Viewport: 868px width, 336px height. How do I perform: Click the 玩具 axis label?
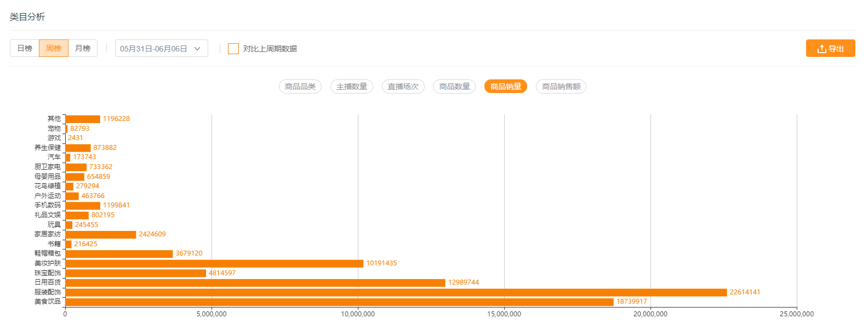(54, 225)
